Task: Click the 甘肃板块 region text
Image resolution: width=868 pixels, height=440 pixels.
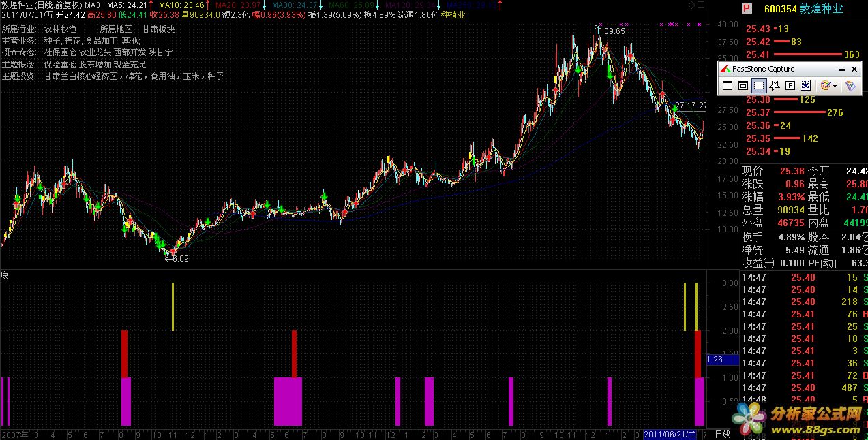Action: pos(158,29)
